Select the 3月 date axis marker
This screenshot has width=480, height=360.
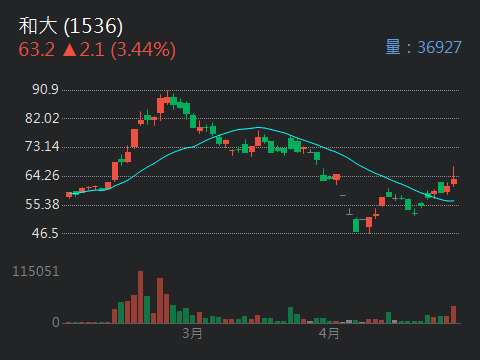click(192, 333)
